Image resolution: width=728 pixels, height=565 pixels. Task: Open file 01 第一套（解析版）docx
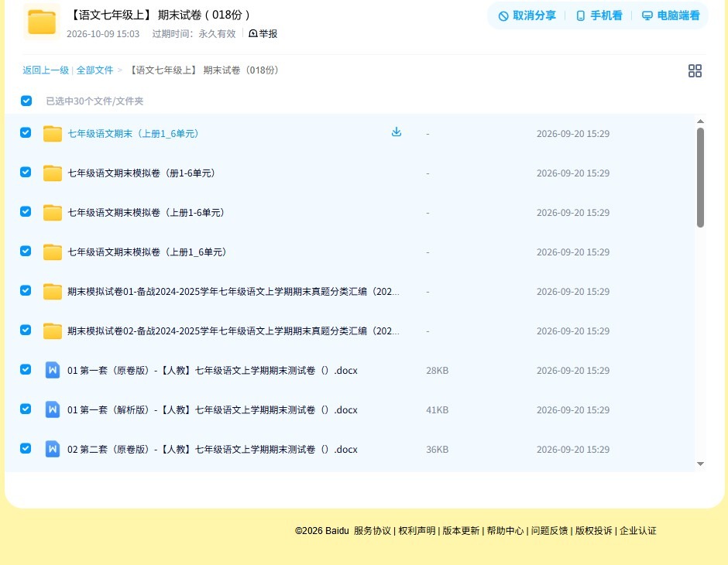tap(212, 409)
